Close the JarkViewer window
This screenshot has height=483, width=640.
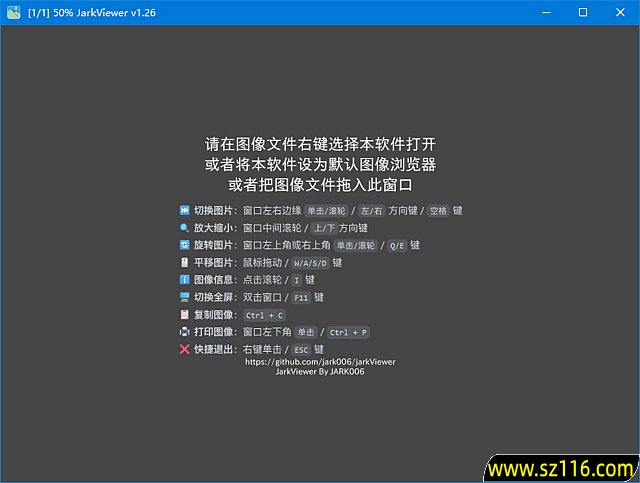tap(620, 12)
